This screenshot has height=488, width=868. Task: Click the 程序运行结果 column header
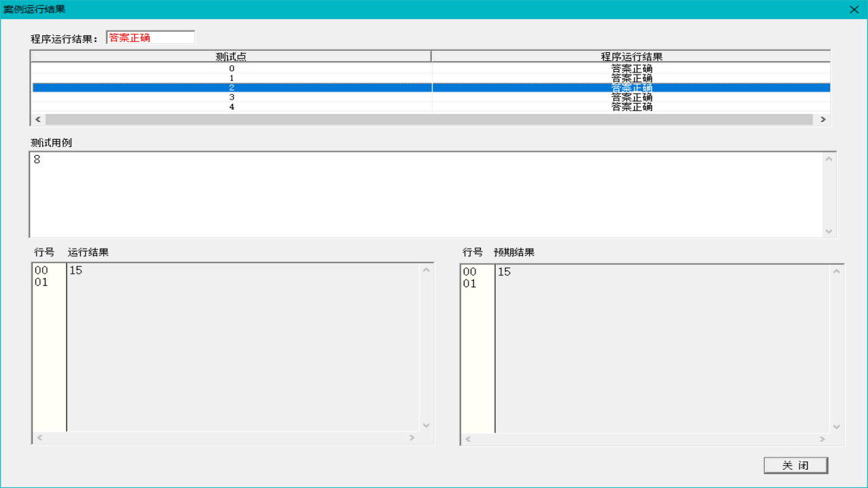[631, 56]
